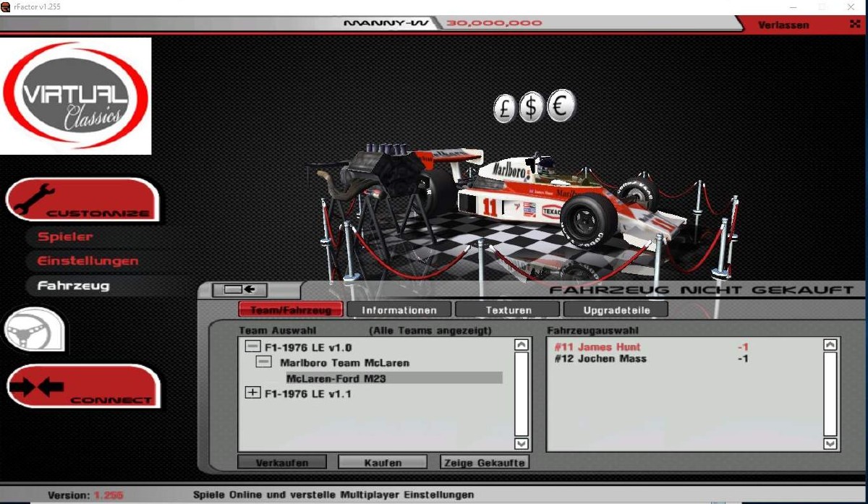Select #12 Jochen Mass vehicle
The width and height of the screenshot is (868, 504).
(600, 359)
